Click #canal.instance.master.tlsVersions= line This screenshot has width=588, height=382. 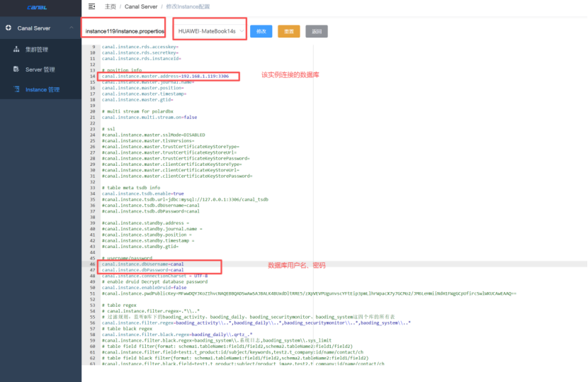pos(148,141)
